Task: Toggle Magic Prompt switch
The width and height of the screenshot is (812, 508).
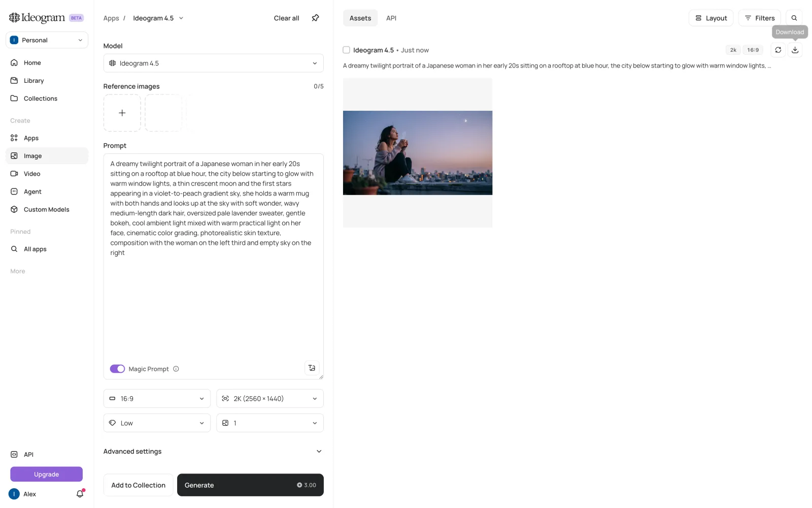Action: tap(117, 369)
